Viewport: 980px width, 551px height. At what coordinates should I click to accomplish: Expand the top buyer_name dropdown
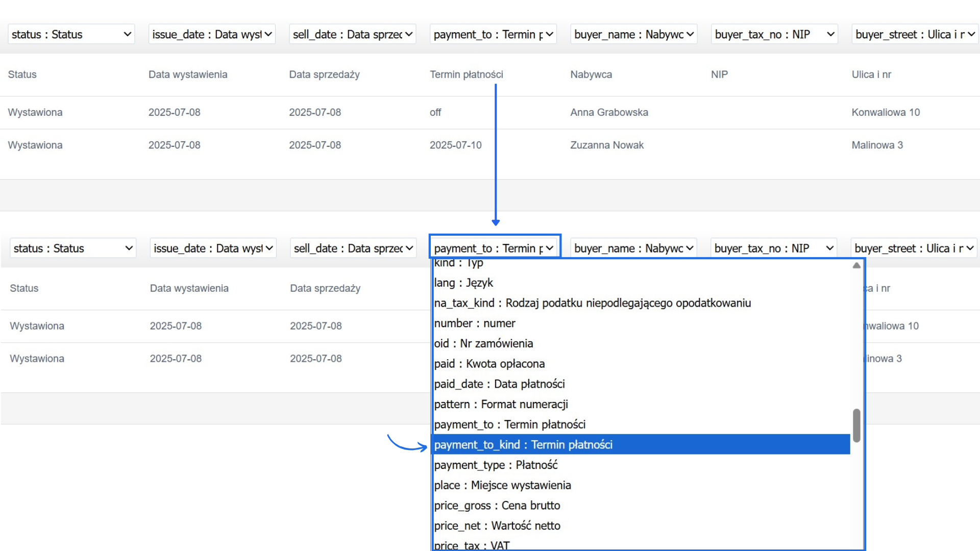coord(633,34)
